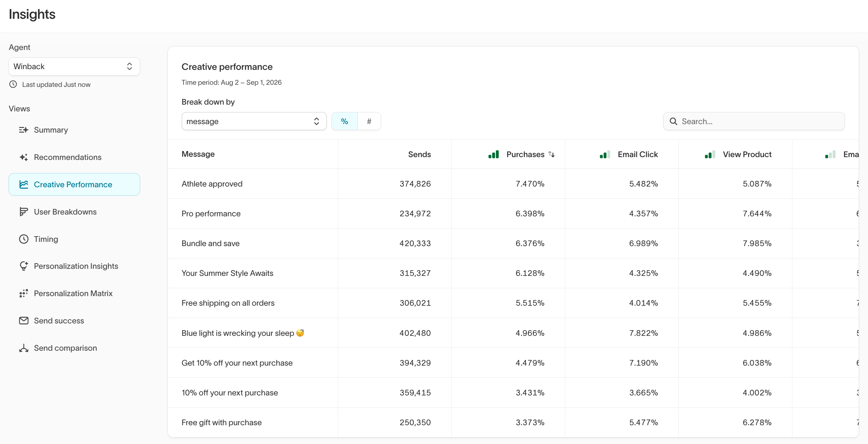Image resolution: width=868 pixels, height=444 pixels.
Task: Select the Pro performance message row
Action: (513, 213)
